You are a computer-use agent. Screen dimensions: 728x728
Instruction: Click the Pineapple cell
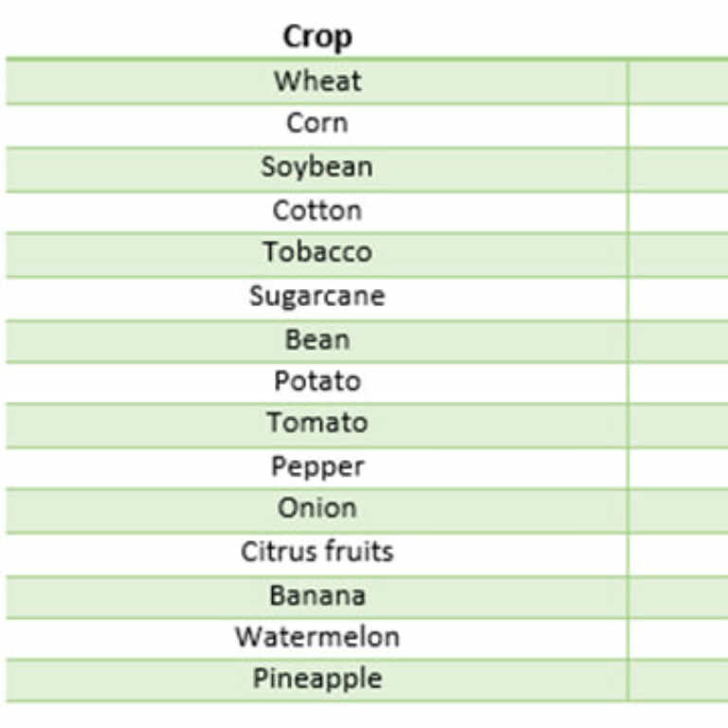[318, 680]
